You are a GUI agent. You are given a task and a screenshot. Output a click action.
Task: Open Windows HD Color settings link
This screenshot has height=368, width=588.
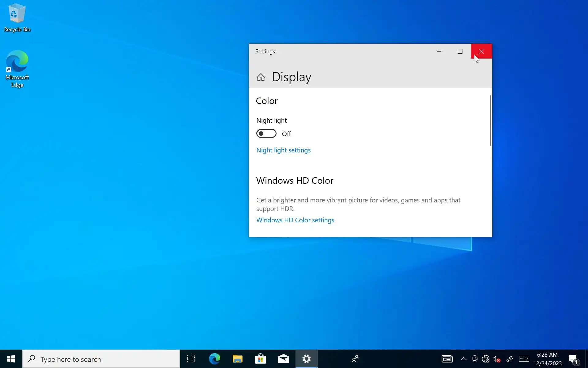click(295, 220)
